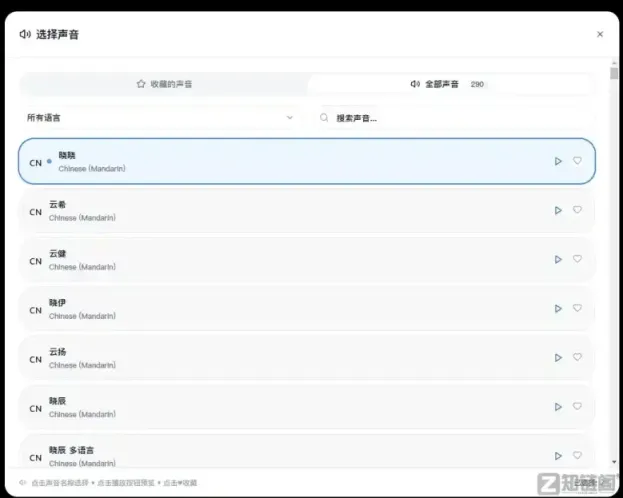Viewport: 623px width, 498px height.
Task: Add 云希 to favorites via heart
Action: pos(577,209)
